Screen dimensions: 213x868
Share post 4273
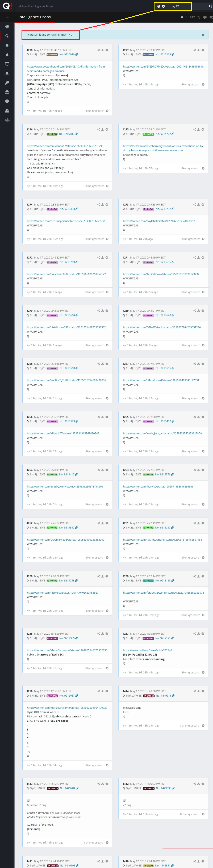(194, 205)
